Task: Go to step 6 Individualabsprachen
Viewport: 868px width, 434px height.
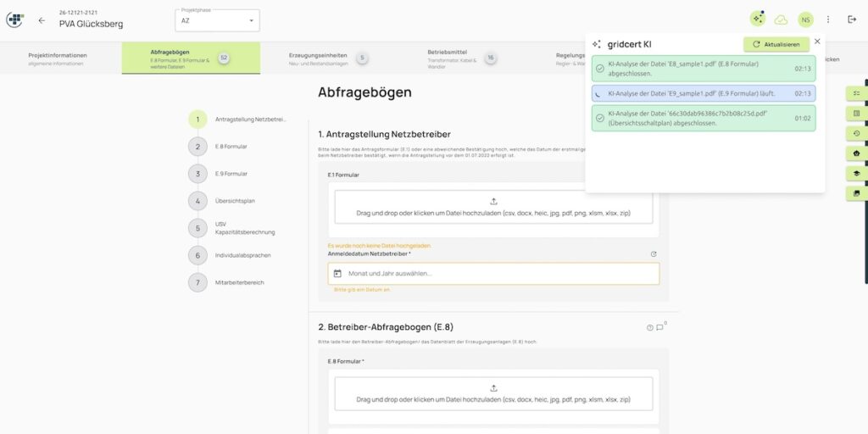Action: (230, 255)
